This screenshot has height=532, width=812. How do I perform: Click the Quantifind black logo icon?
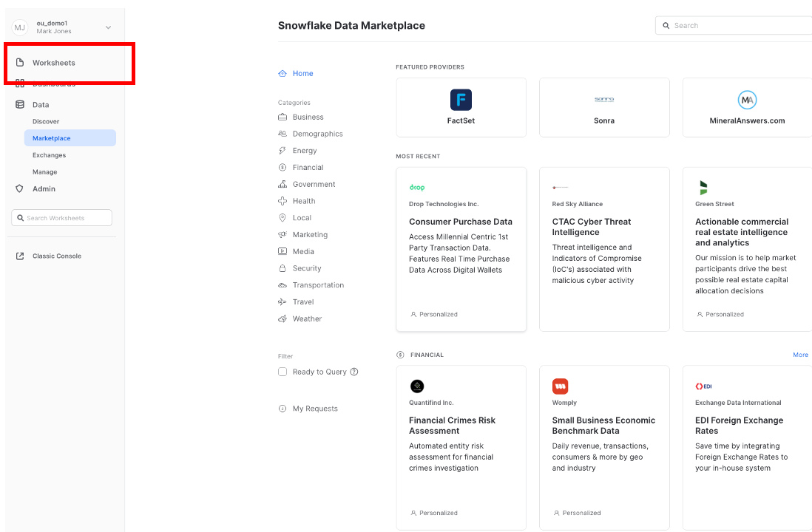tap(417, 386)
